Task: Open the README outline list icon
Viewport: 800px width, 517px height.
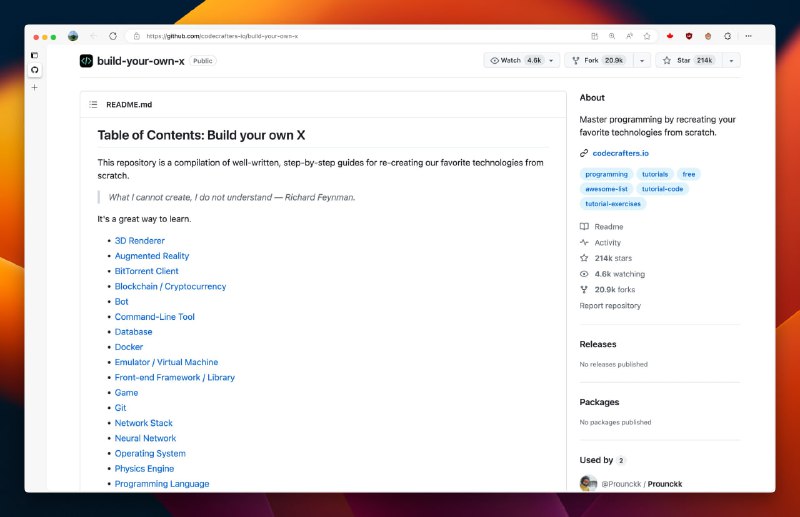Action: pos(93,105)
